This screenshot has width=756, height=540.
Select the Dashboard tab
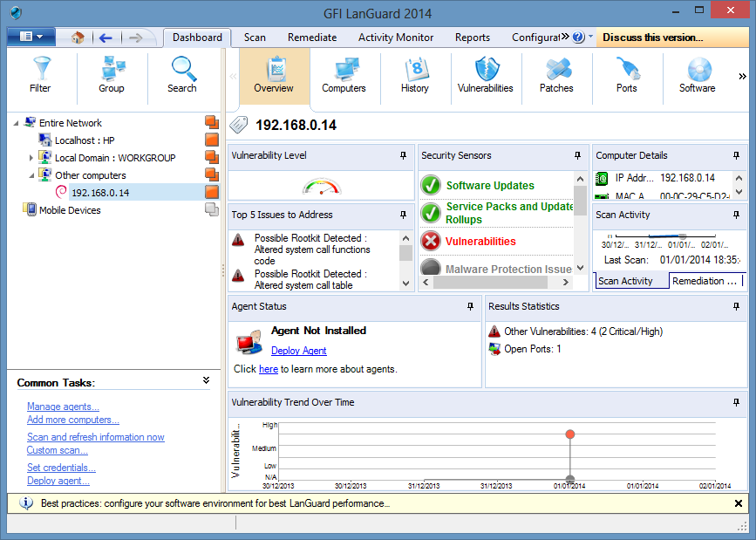(197, 38)
